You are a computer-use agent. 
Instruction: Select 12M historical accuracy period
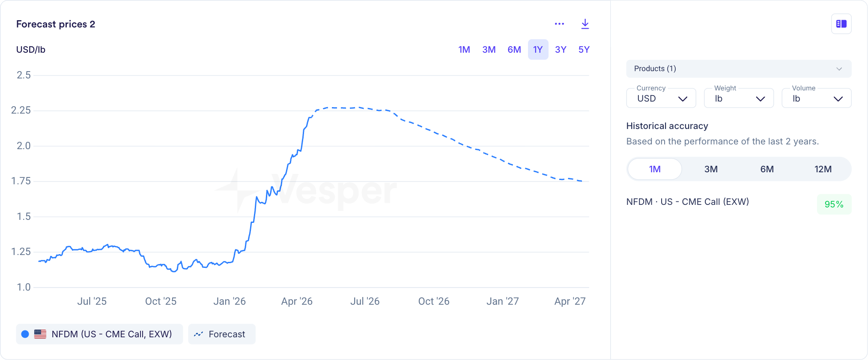tap(823, 169)
